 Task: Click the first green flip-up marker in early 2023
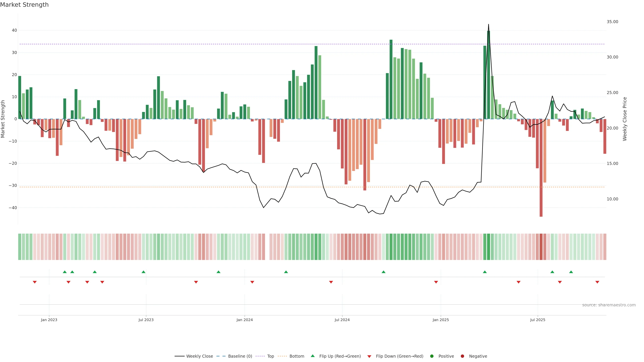tap(65, 272)
